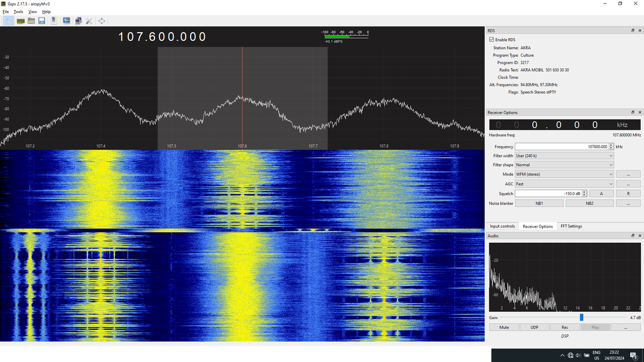Open Mode options ellipsis button
Image resolution: width=644 pixels, height=362 pixels.
[x=628, y=174]
